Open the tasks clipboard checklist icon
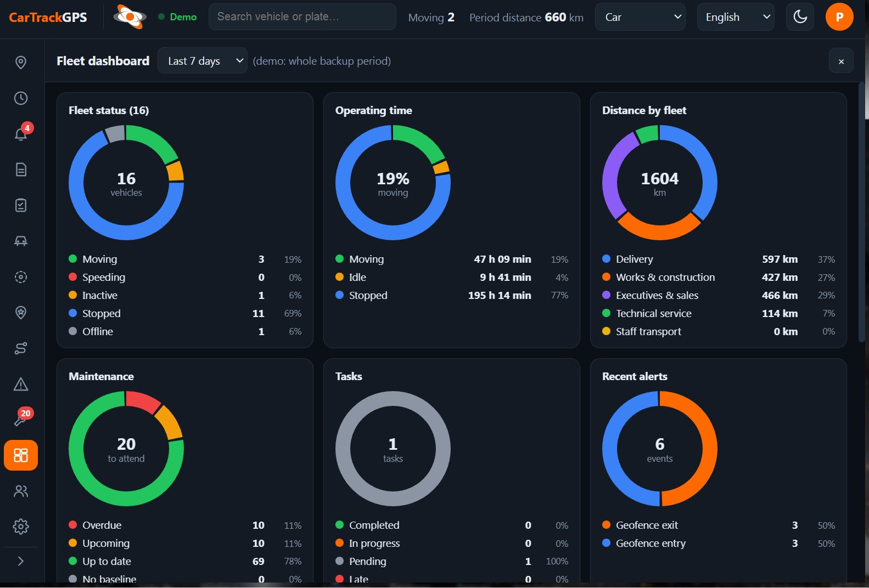869x588 pixels. point(21,205)
